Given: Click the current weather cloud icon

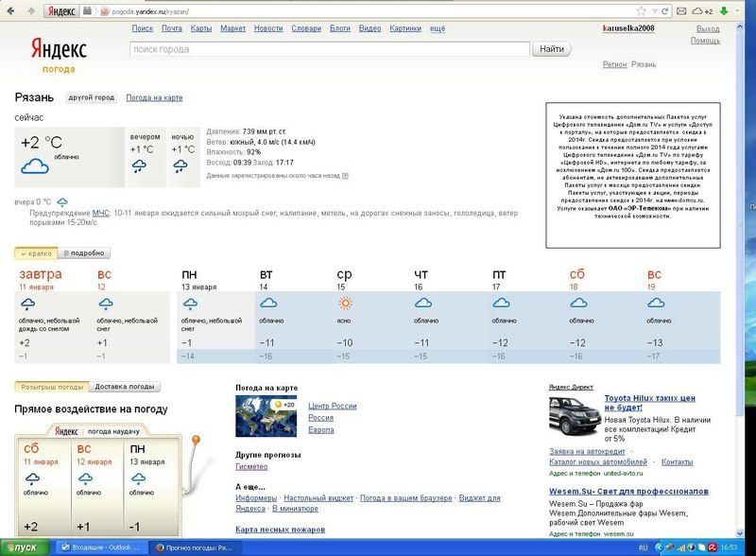Looking at the screenshot, I should tap(36, 166).
